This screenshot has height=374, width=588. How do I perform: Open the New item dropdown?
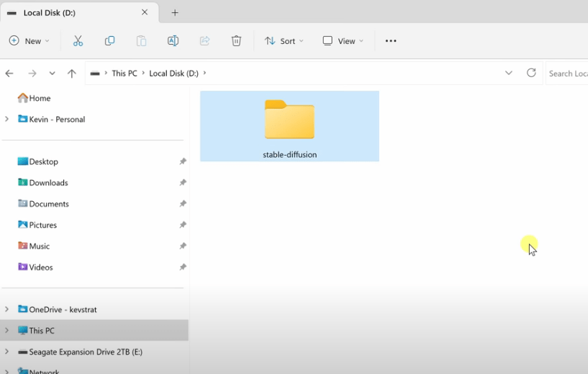(30, 41)
